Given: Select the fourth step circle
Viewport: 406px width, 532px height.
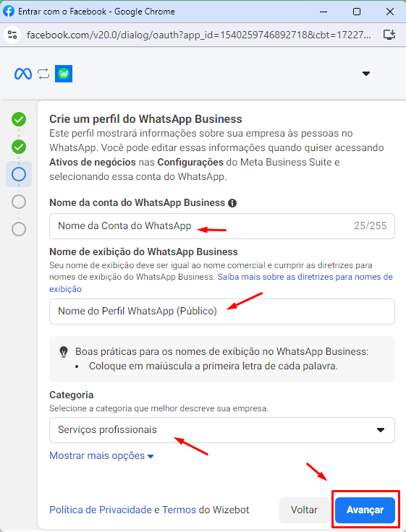Looking at the screenshot, I should pyautogui.click(x=19, y=202).
